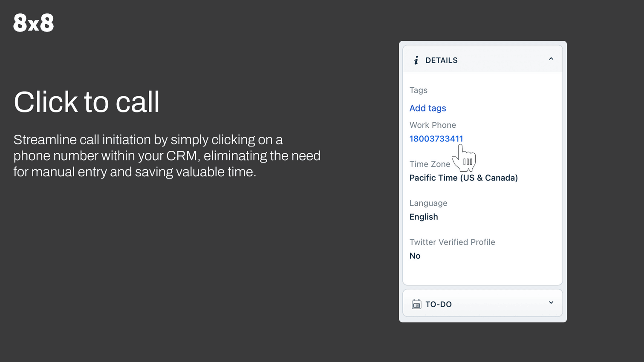Click the Twitter Verified Profile label
644x362 pixels.
point(452,242)
